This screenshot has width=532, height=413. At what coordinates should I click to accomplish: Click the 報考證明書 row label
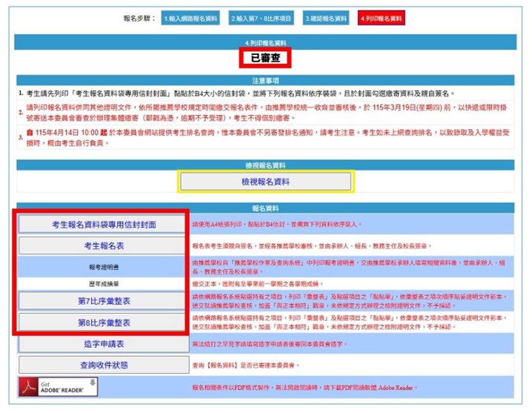(104, 266)
